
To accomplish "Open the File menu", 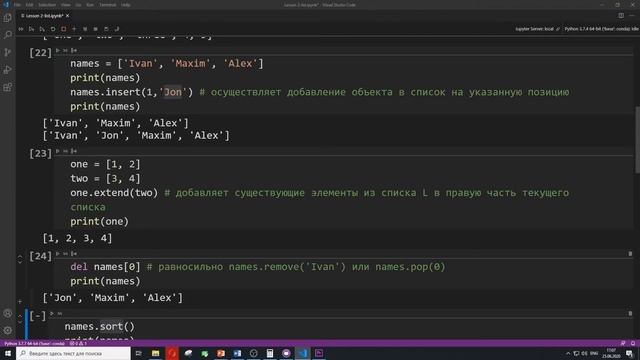I will [x=17, y=5].
